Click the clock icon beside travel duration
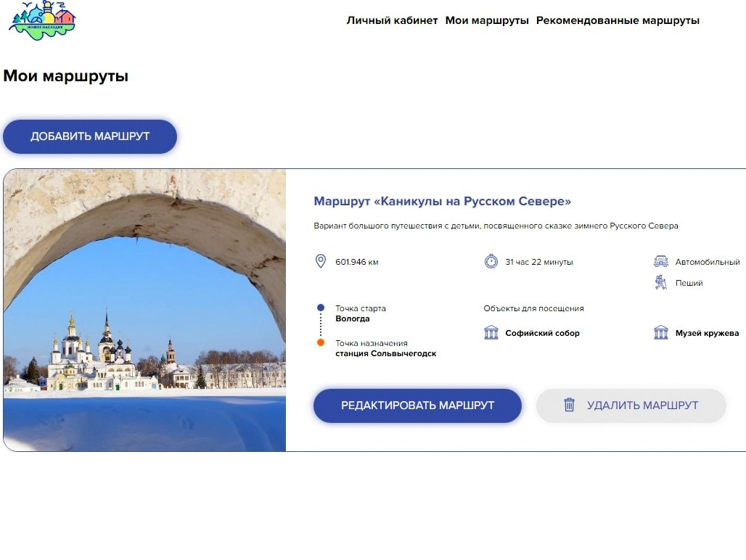Image resolution: width=746 pixels, height=560 pixels. click(x=491, y=261)
